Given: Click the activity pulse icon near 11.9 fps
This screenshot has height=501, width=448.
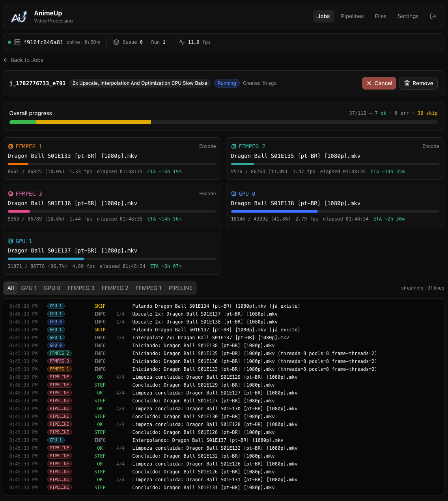Looking at the screenshot, I should [x=182, y=42].
